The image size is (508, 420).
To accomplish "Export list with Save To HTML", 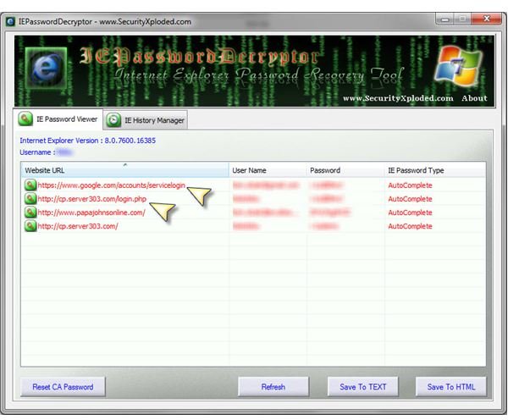I will click(x=451, y=387).
